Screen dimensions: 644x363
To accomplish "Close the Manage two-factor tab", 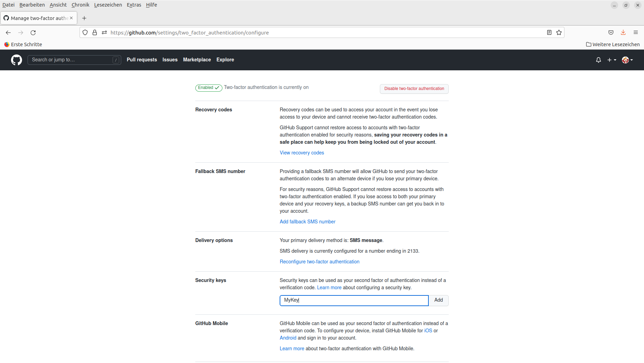I will (x=71, y=18).
